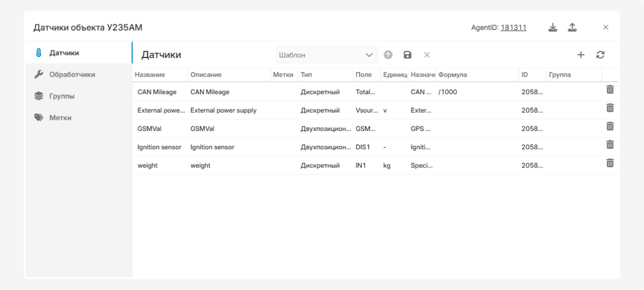This screenshot has width=644, height=290.
Task: Refresh the sensors list
Action: (601, 55)
